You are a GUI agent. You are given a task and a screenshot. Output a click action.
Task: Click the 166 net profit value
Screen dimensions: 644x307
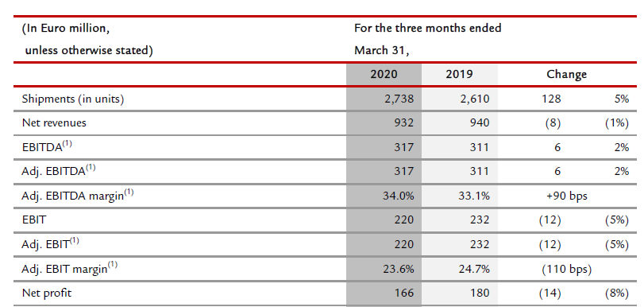403,293
